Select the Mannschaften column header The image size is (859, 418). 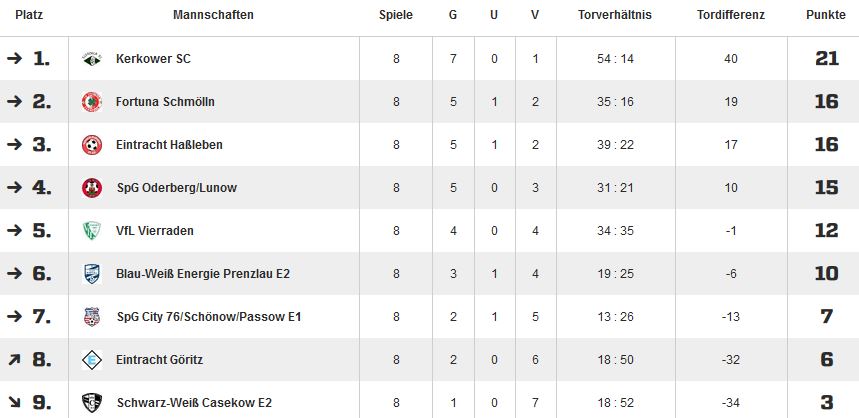pyautogui.click(x=213, y=15)
